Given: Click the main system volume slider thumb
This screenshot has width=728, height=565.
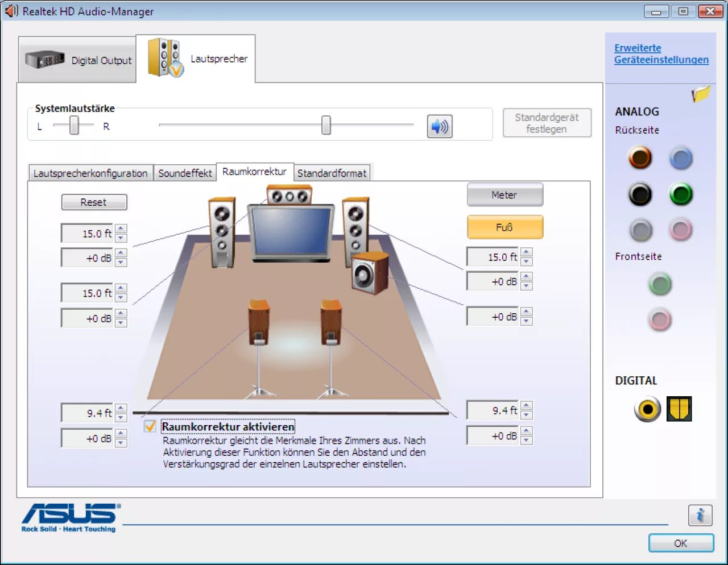Looking at the screenshot, I should tap(326, 125).
